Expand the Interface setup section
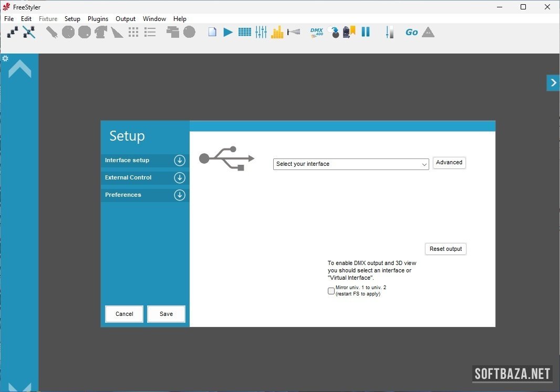Viewport: 560px width, 392px height. pyautogui.click(x=180, y=161)
